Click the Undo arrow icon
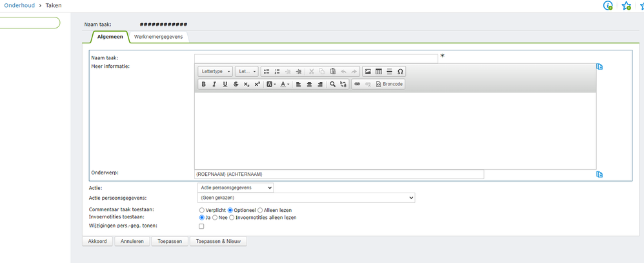 (x=343, y=71)
